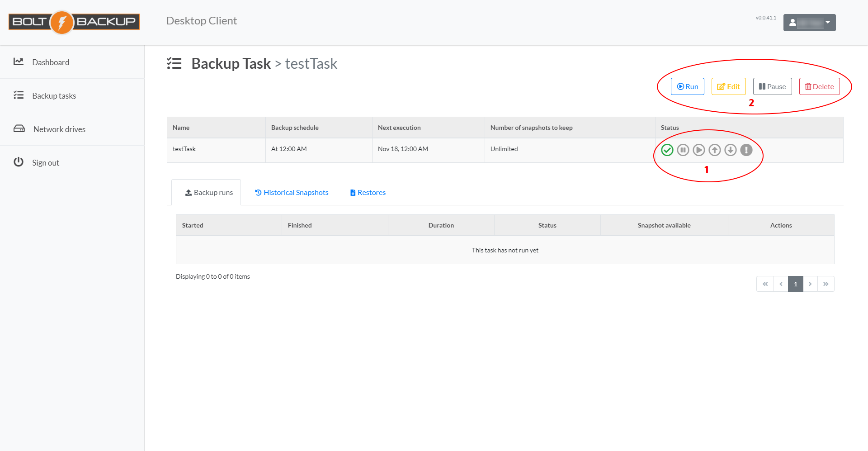Click the green checkmark status icon
The width and height of the screenshot is (868, 451).
tap(667, 150)
